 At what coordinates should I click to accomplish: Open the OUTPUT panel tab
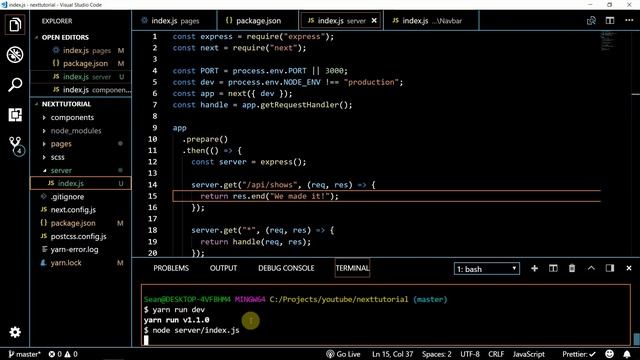pyautogui.click(x=223, y=268)
